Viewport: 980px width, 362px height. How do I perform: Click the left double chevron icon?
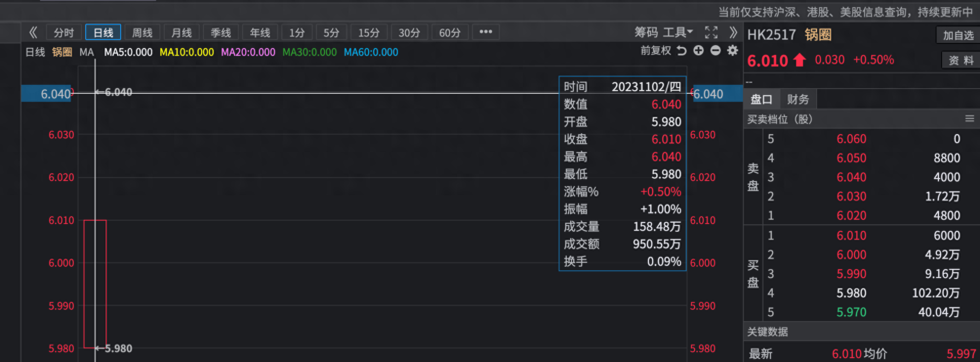click(x=33, y=32)
